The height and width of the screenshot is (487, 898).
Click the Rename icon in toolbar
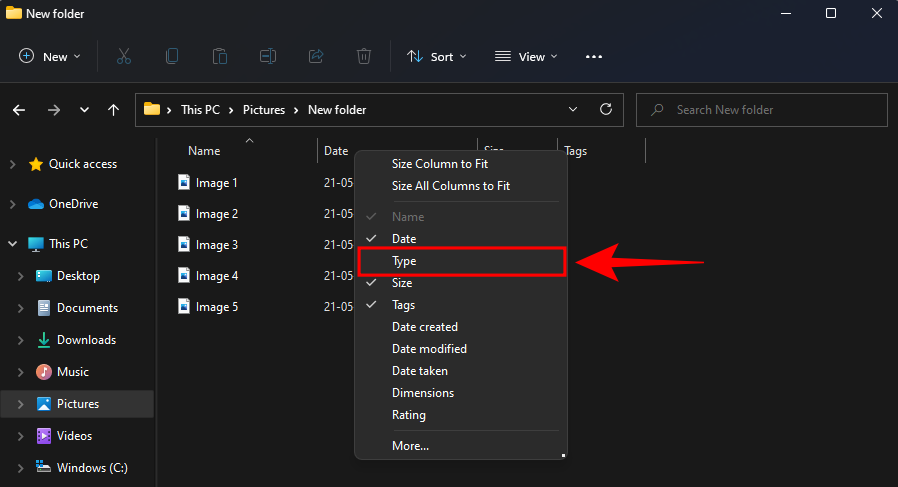pyautogui.click(x=268, y=57)
